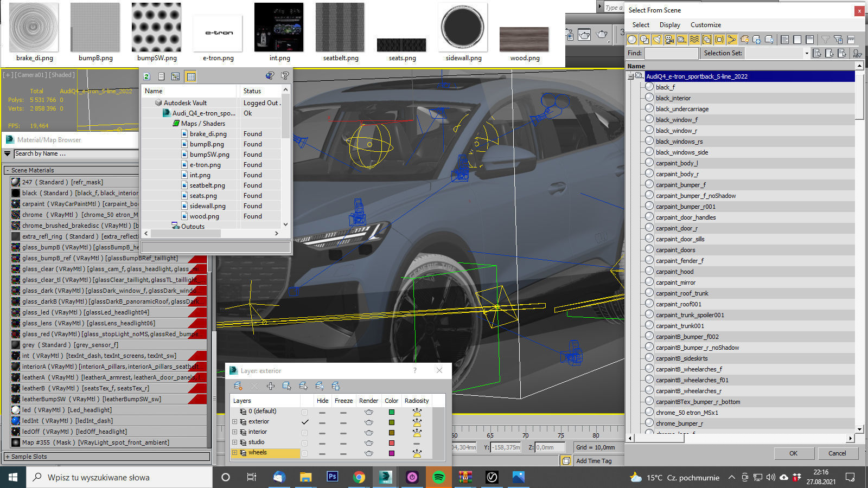
Task: Toggle Display Cameras filter icon
Action: [x=669, y=40]
